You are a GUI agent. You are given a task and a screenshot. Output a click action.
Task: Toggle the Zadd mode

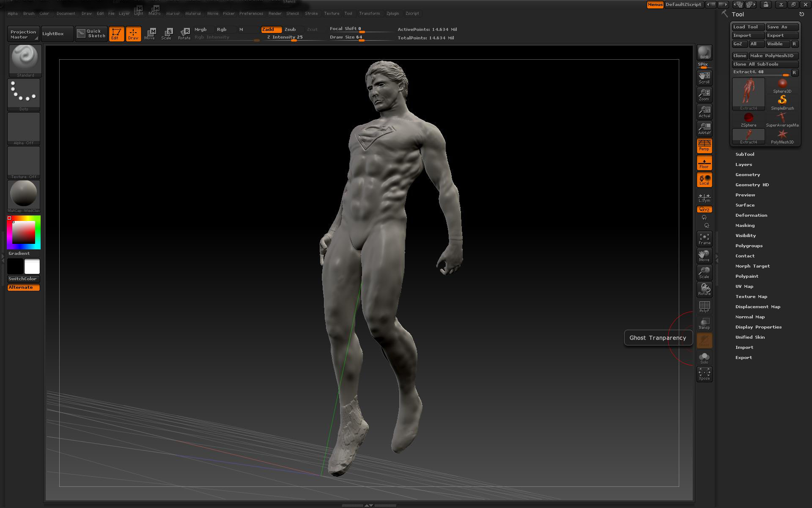(271, 29)
